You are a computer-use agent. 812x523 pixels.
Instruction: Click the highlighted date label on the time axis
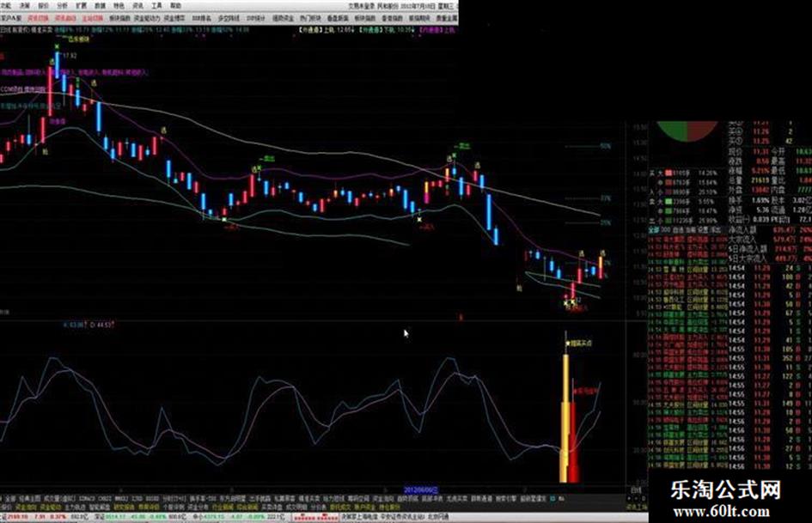(x=420, y=490)
